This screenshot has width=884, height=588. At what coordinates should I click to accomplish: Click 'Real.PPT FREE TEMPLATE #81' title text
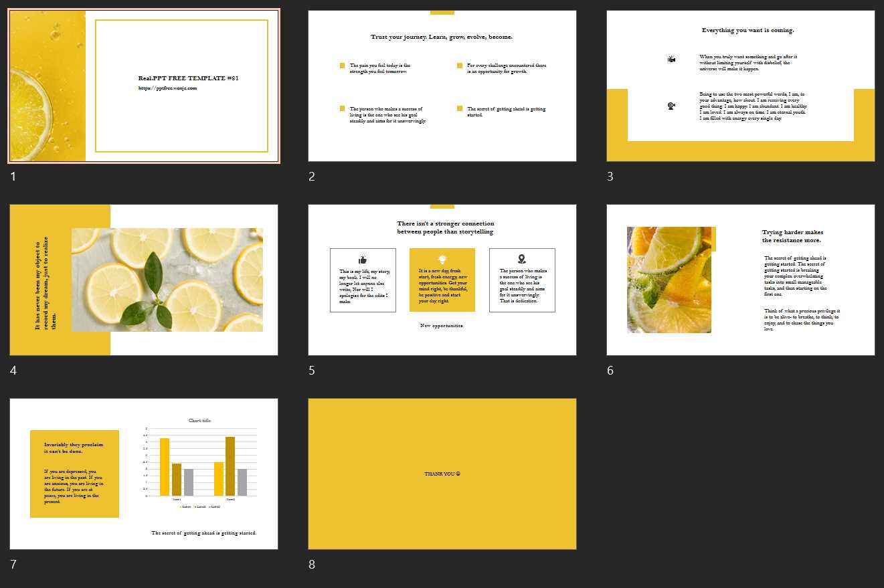[x=189, y=78]
